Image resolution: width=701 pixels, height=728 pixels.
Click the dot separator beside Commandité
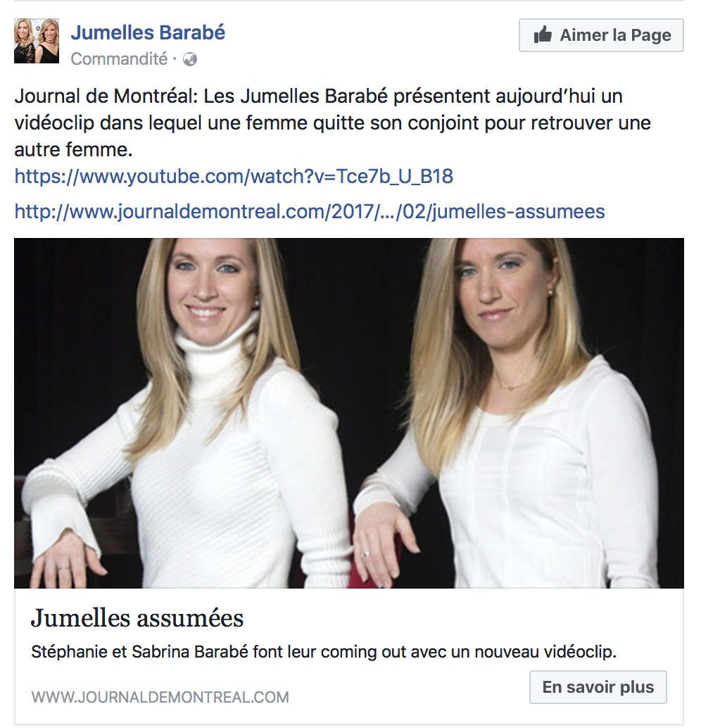175,59
